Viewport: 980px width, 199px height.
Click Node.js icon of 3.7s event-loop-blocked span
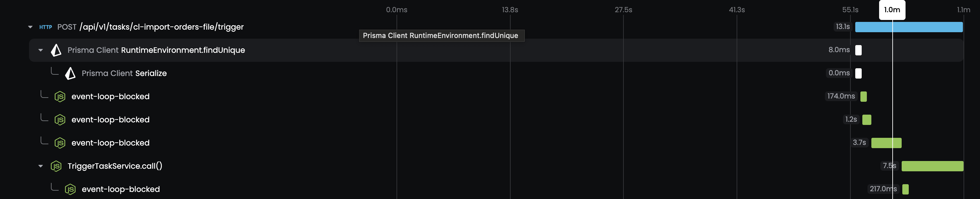coord(60,143)
